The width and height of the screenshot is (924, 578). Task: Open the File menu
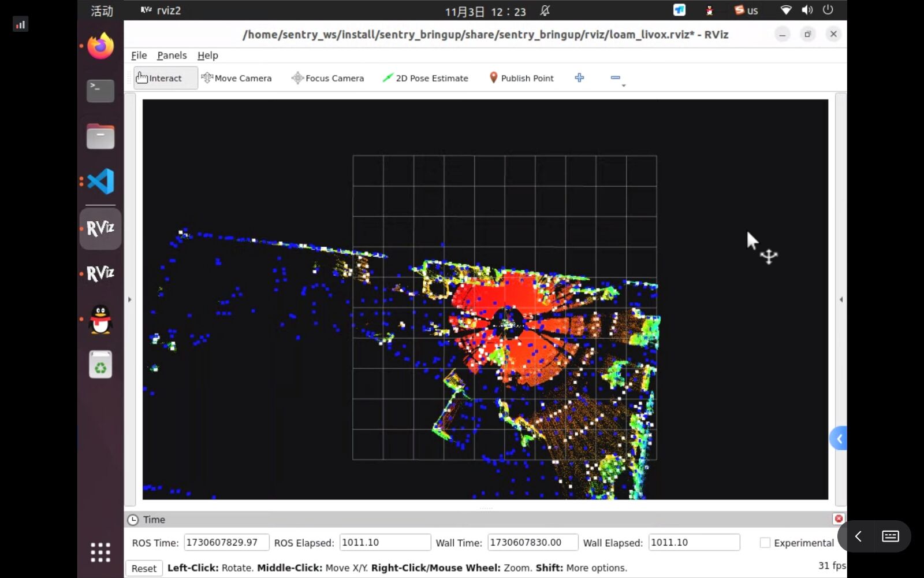[139, 55]
